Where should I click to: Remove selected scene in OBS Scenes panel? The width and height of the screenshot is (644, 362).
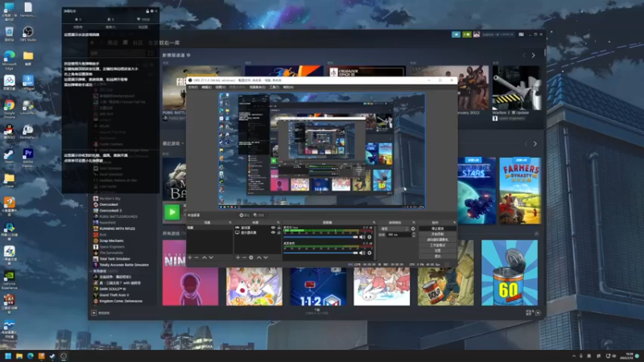(196, 257)
